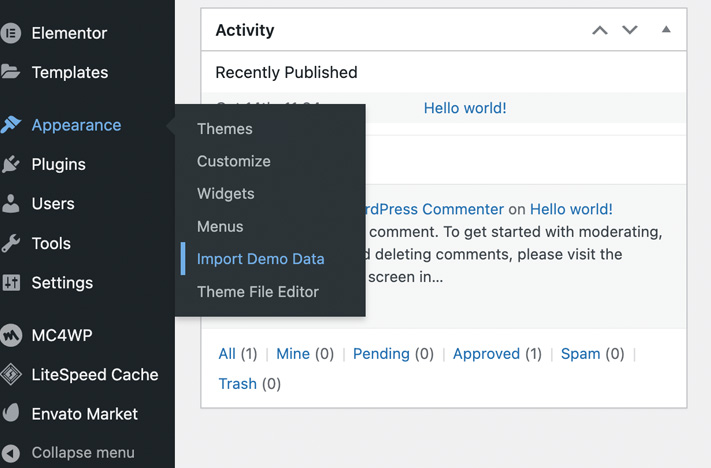Click the Templates folder icon
The width and height of the screenshot is (711, 468).
point(10,72)
